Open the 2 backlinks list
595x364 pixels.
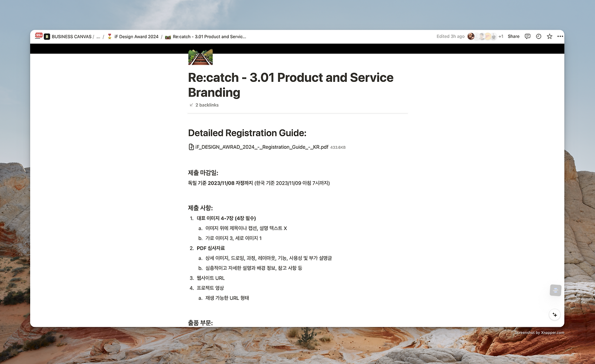click(x=204, y=105)
